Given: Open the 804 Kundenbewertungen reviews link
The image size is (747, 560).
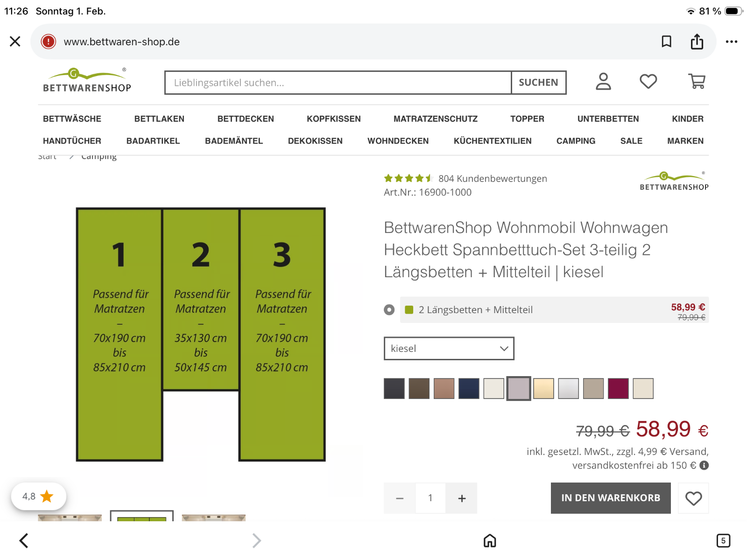Looking at the screenshot, I should click(x=493, y=178).
